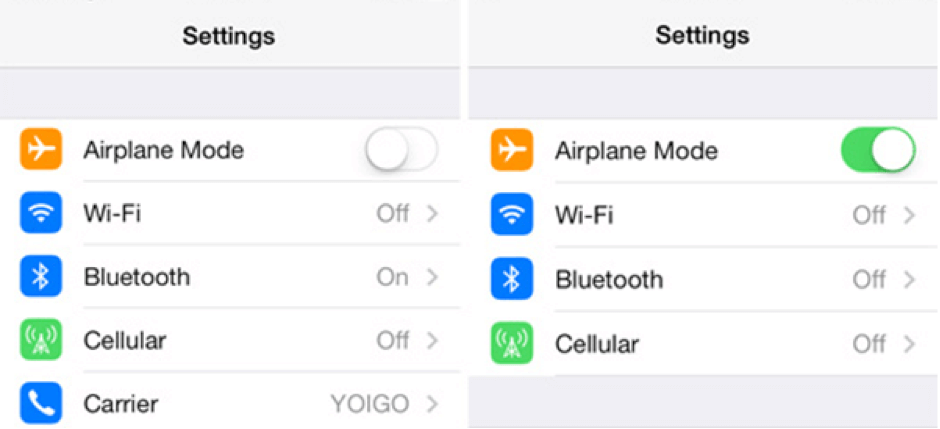Click the orange airplane icon in right panel
This screenshot has height=429, width=940.
(512, 151)
